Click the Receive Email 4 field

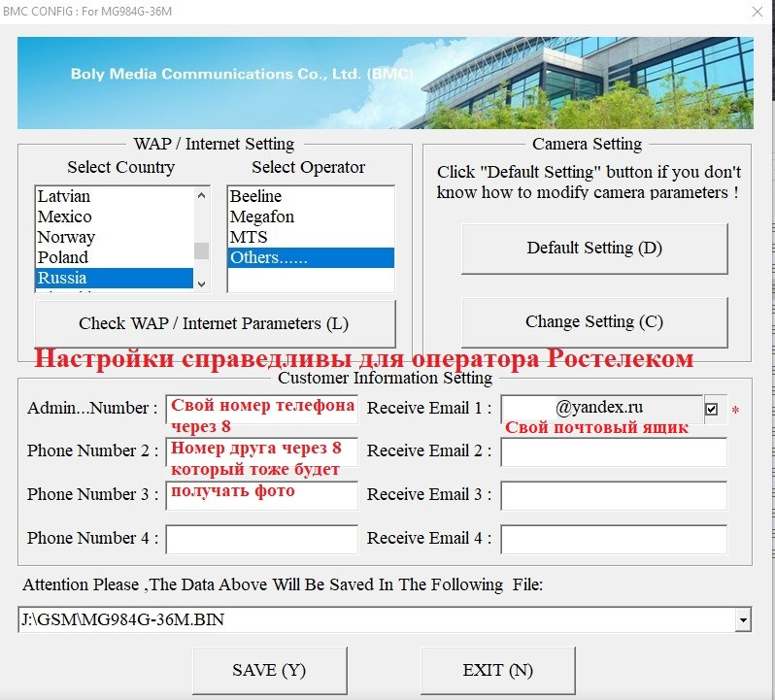coord(614,539)
